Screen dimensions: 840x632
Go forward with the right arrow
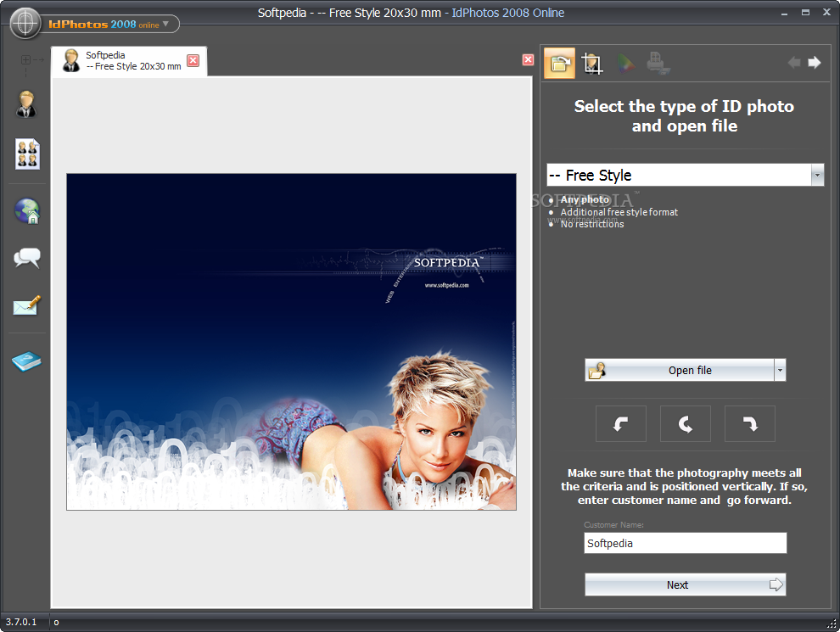[815, 63]
